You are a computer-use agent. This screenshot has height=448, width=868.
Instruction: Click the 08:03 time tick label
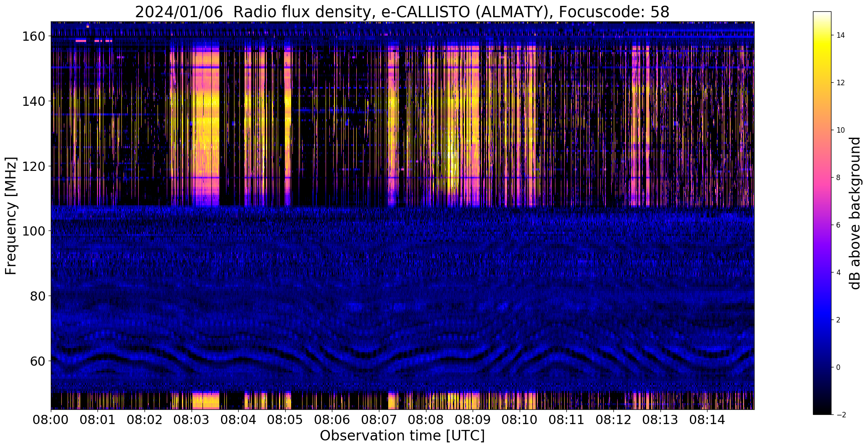192,419
